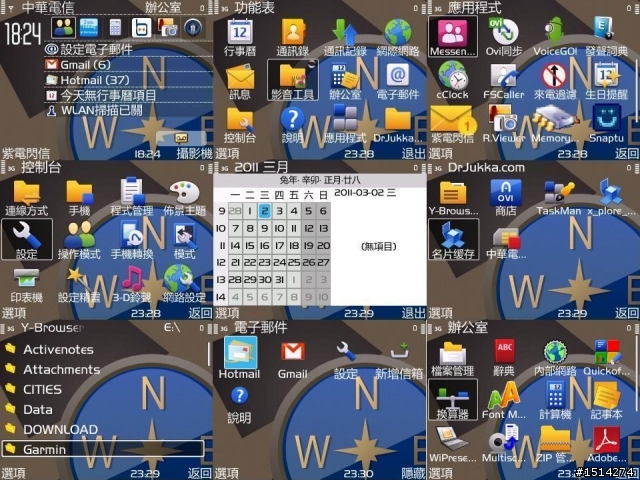Open 控制台 folder icon in 功能表
Screen dimensions: 640x480
click(240, 119)
